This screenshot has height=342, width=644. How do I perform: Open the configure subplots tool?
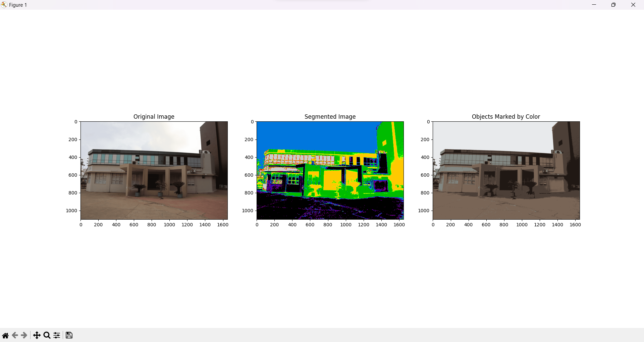click(x=56, y=335)
